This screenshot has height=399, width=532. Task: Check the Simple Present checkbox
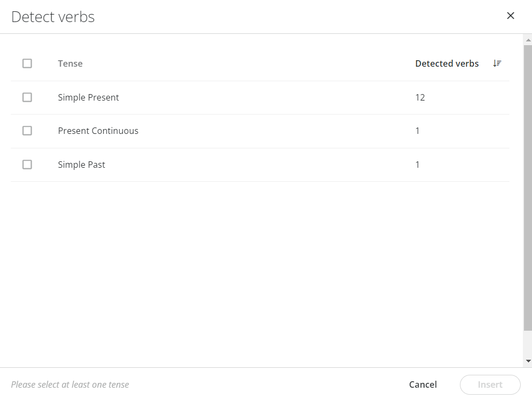click(x=27, y=97)
